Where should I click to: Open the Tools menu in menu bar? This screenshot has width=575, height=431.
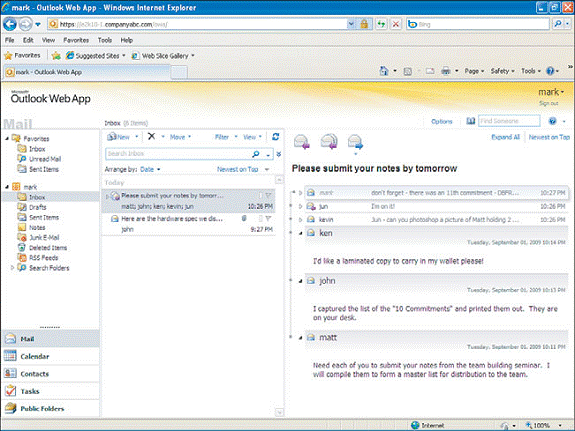click(105, 40)
